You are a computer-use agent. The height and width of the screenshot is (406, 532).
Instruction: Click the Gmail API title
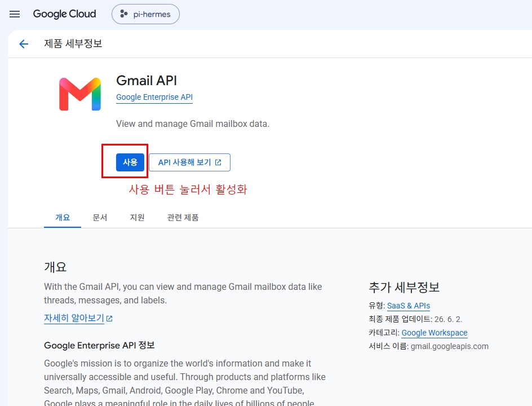(x=147, y=81)
